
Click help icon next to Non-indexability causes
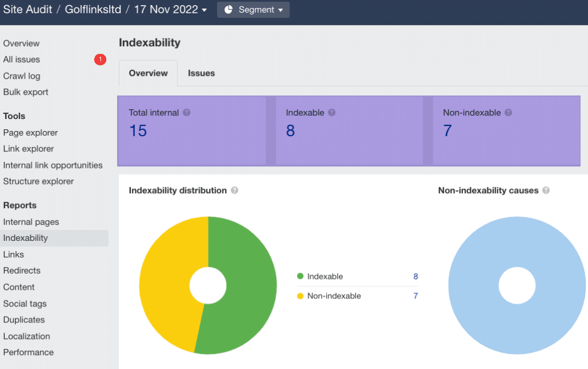point(546,190)
